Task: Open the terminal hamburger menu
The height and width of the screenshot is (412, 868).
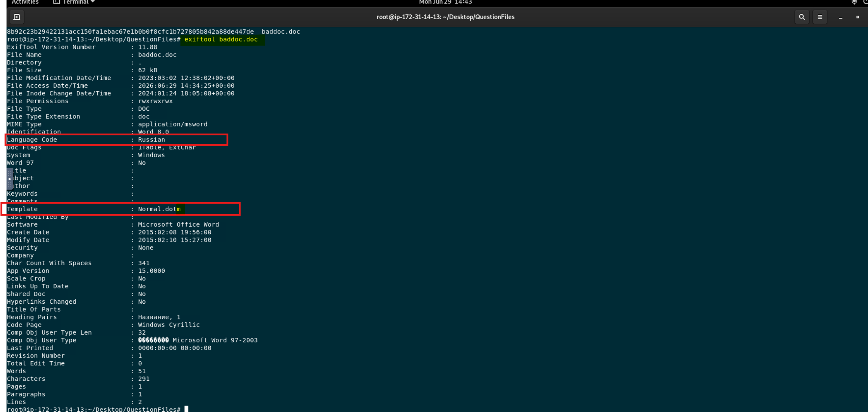Action: point(820,17)
